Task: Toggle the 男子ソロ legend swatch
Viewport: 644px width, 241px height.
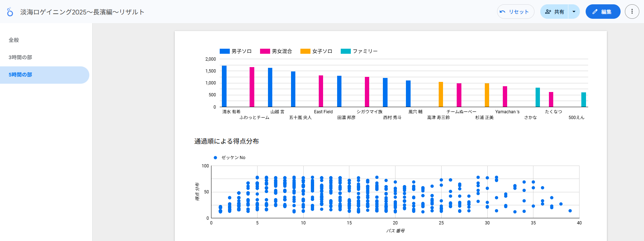Action: pyautogui.click(x=225, y=51)
